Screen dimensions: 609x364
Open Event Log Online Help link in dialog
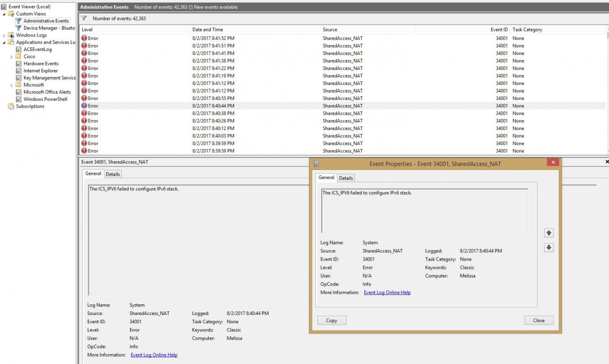[x=387, y=293]
